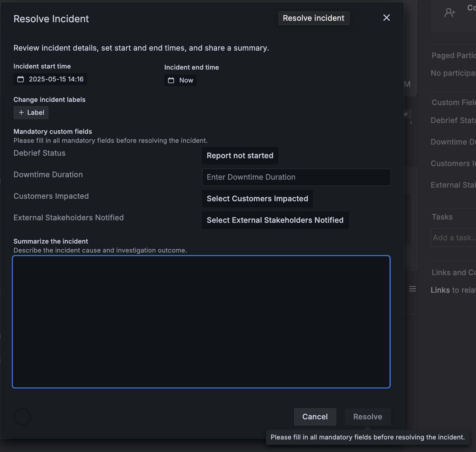
Task: Click the Links heading in sidebar
Action: pyautogui.click(x=440, y=290)
